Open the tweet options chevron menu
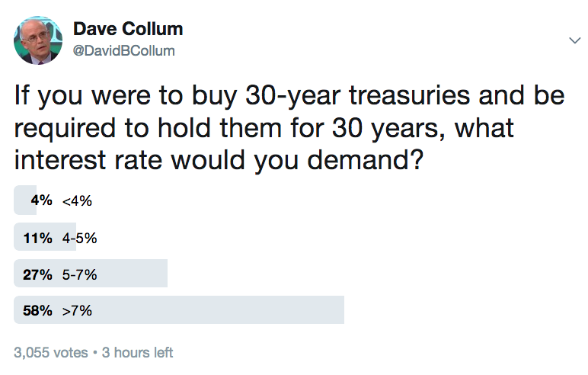This screenshot has height=375, width=588. (574, 40)
